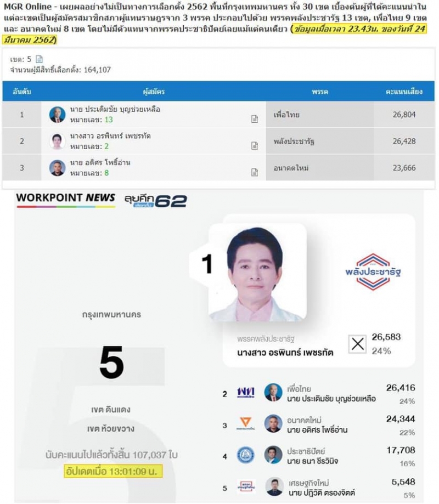Viewport: 439px width, 504px height.
Task: Click the vote total 17,708
Action: [401, 450]
